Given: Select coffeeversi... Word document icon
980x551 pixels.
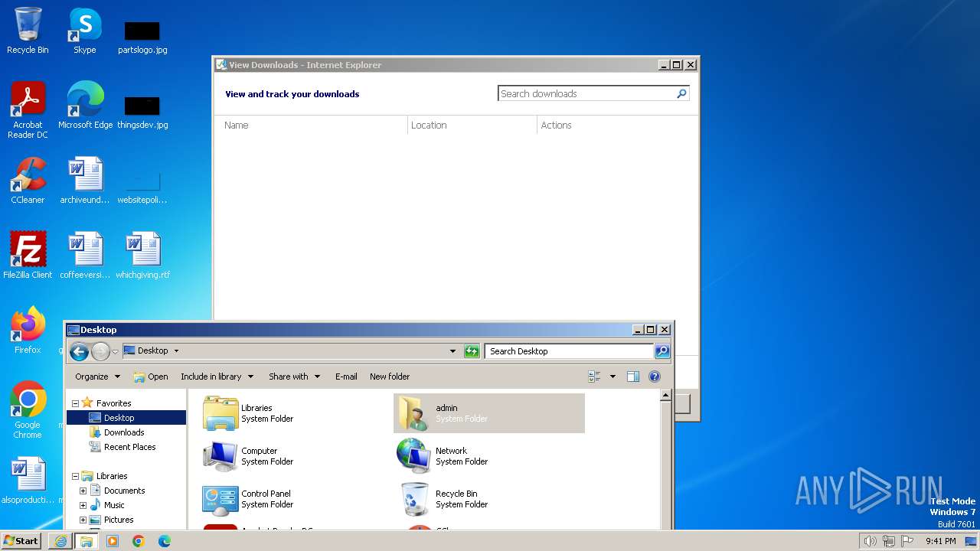Looking at the screenshot, I should 85,256.
